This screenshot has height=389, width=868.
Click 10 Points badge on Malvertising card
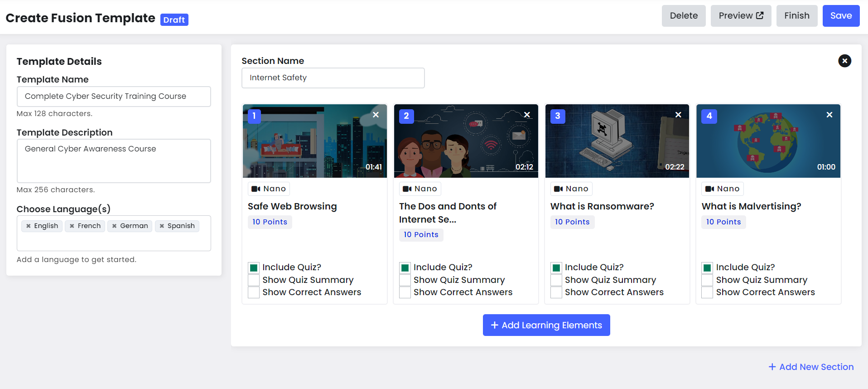pyautogui.click(x=723, y=222)
